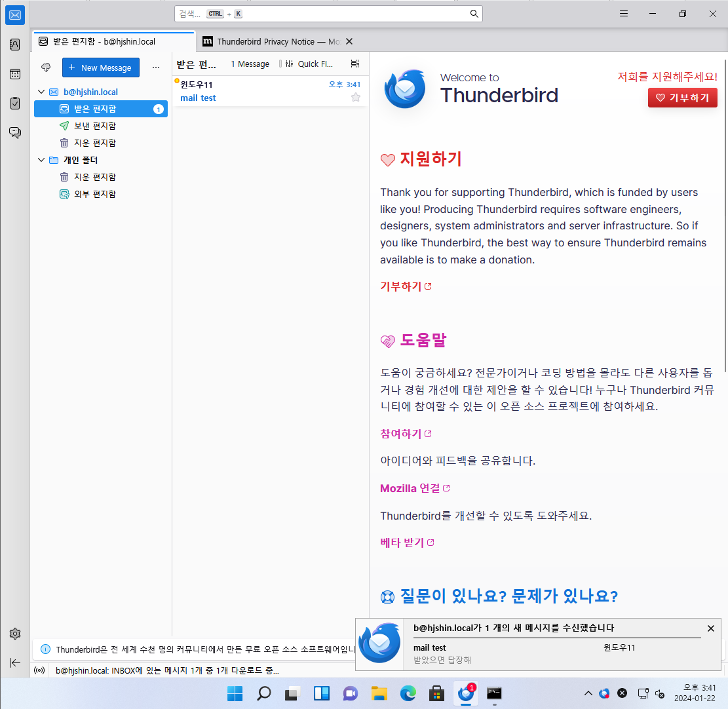Follow the Mozilla 연결 link
This screenshot has width=728, height=709.
tap(415, 488)
